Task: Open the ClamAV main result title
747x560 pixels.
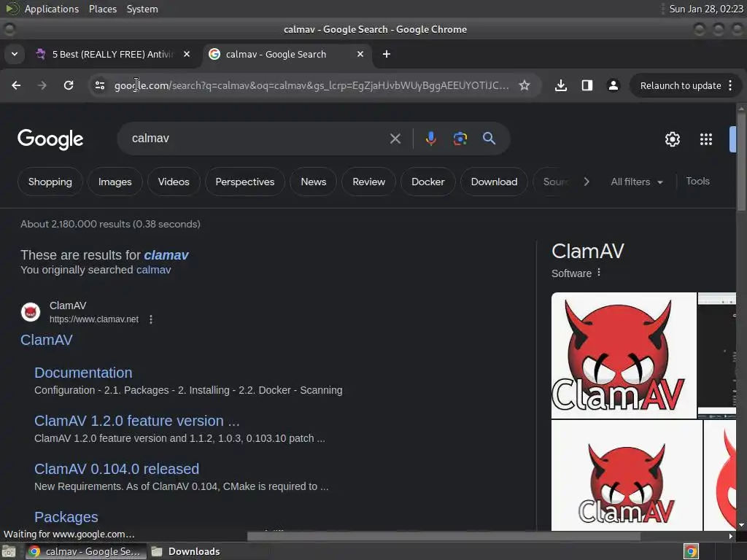Action: (x=47, y=340)
